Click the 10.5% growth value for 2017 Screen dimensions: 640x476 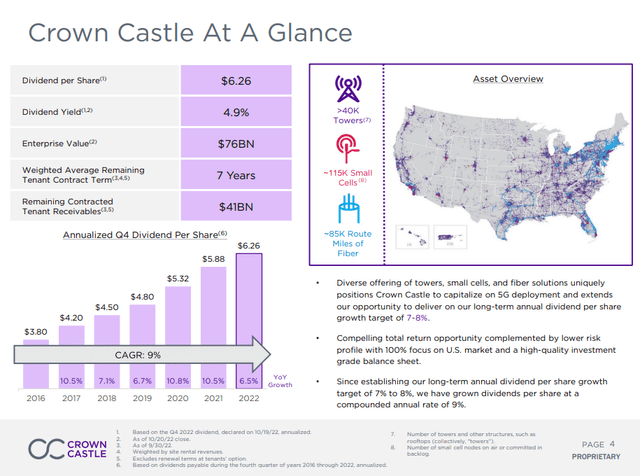71,381
